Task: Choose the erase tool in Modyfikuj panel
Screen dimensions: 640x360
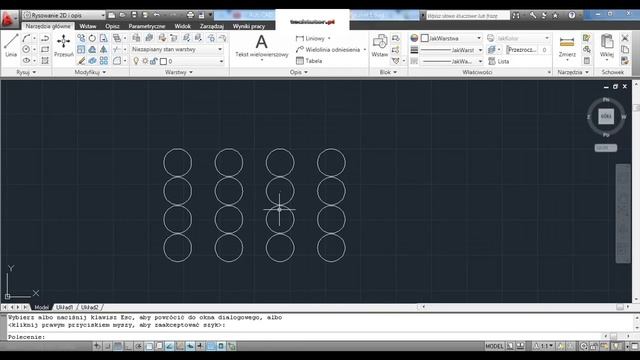Action: tap(81, 61)
